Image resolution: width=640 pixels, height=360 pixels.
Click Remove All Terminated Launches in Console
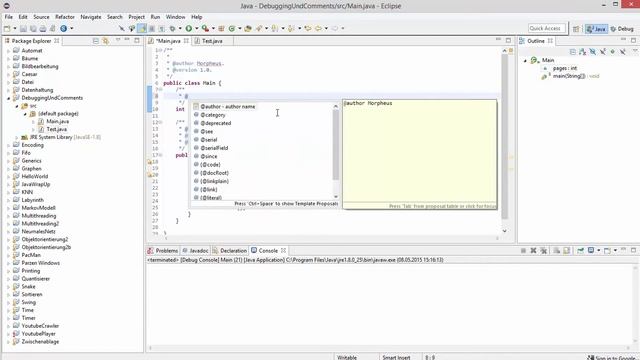pyautogui.click(x=544, y=250)
